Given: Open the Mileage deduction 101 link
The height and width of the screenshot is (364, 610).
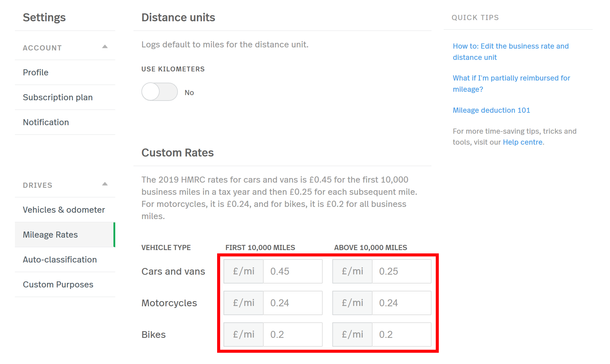Looking at the screenshot, I should click(x=491, y=110).
